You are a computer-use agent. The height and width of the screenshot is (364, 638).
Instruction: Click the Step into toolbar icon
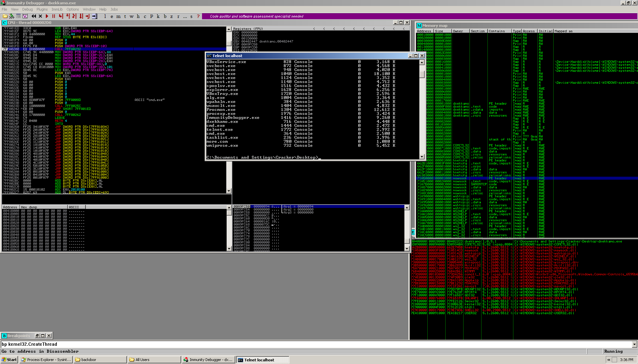pos(61,16)
